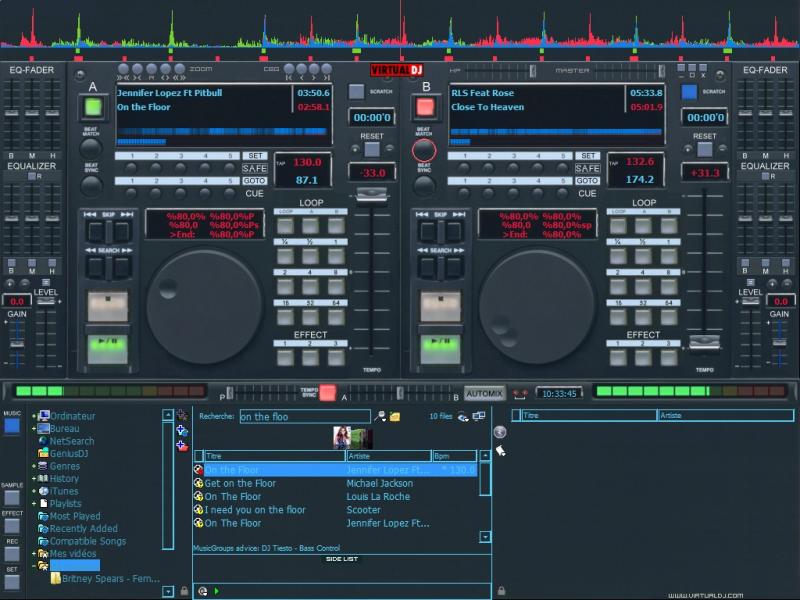
Task: Expand the Mes vidéos folder
Action: [x=34, y=553]
